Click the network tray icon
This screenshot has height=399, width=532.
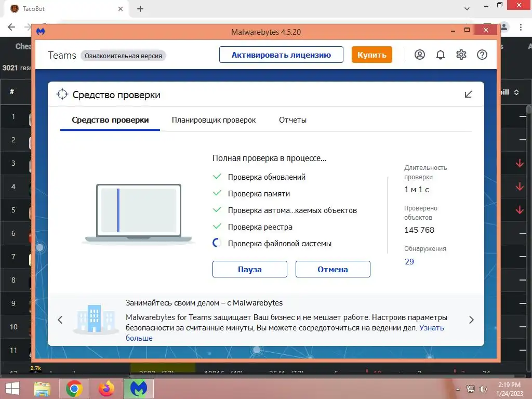coord(471,389)
